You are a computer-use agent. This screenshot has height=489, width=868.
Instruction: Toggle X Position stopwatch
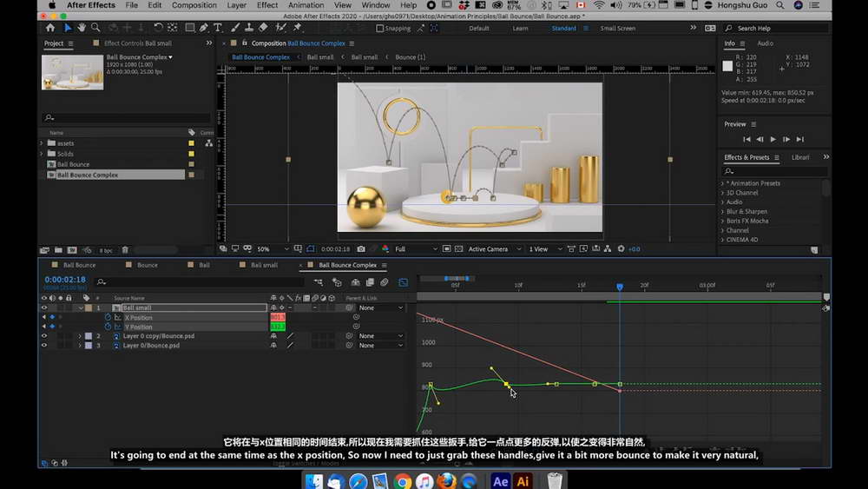(108, 317)
